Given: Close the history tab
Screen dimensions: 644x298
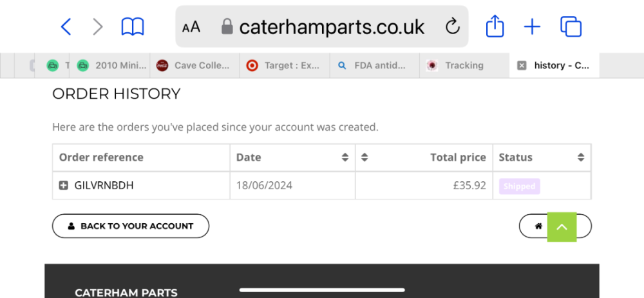Looking at the screenshot, I should [x=522, y=65].
